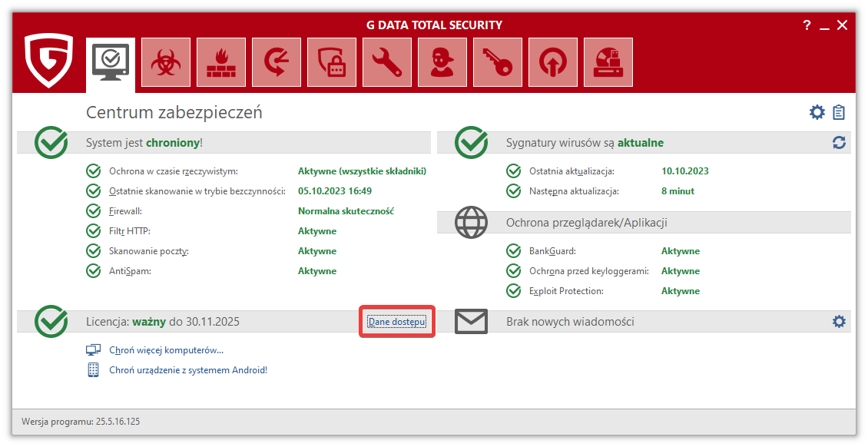Open settings gear beside Centrum zabezpieczeń
Screen dimensions: 868x447
tap(817, 112)
